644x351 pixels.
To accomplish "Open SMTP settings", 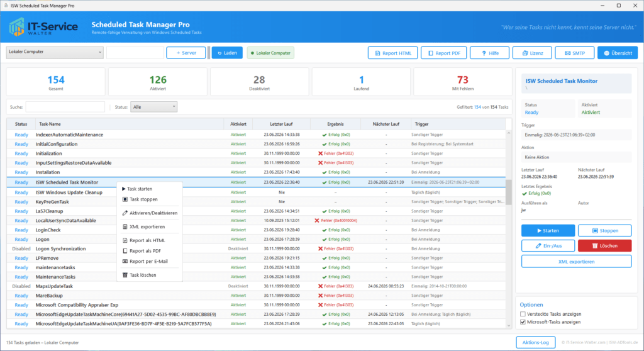I will (x=575, y=53).
